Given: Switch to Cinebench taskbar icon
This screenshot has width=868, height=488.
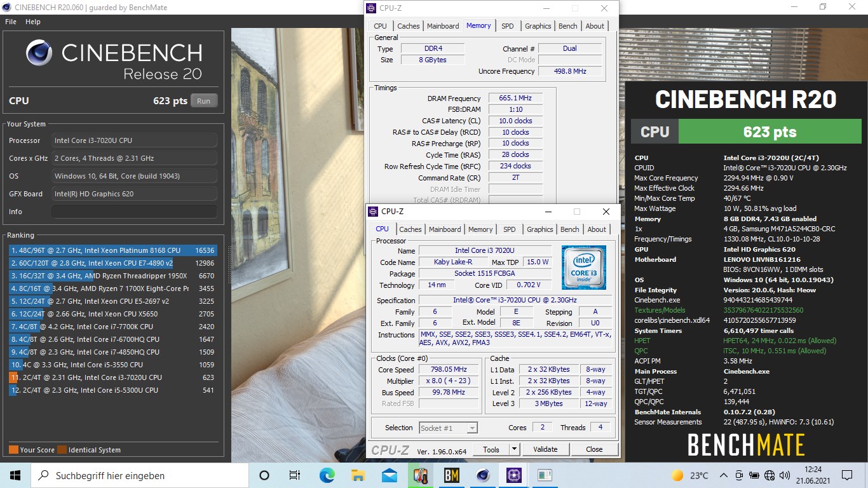Looking at the screenshot, I should tap(483, 475).
